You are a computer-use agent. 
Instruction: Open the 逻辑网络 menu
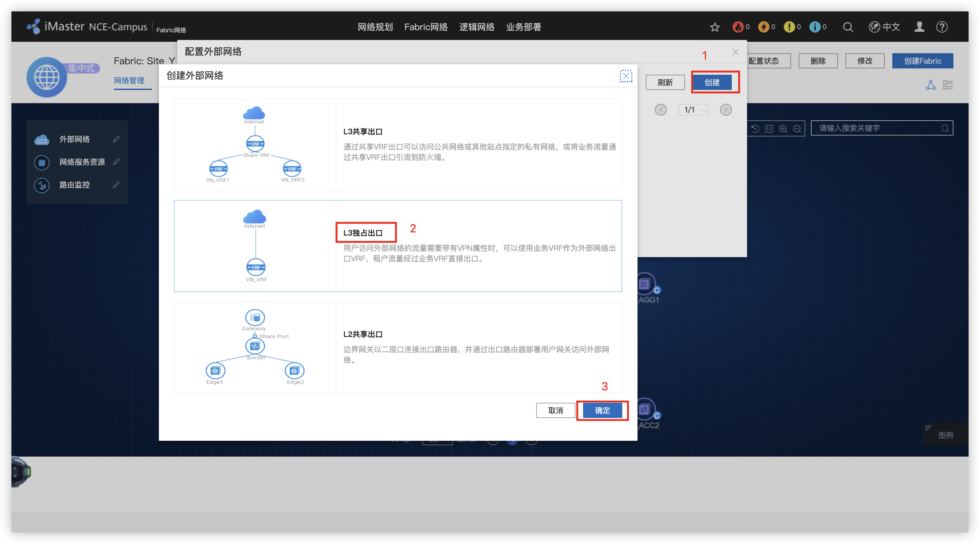click(x=477, y=27)
